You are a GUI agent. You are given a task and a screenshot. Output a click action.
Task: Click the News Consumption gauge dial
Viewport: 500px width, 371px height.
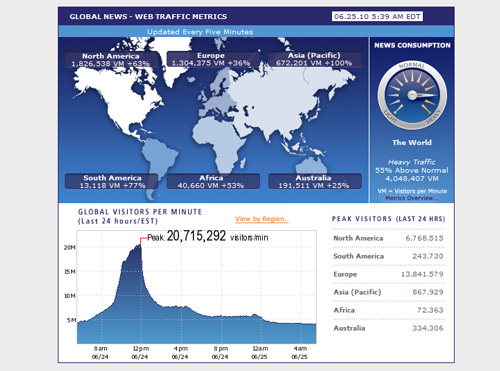(x=412, y=96)
